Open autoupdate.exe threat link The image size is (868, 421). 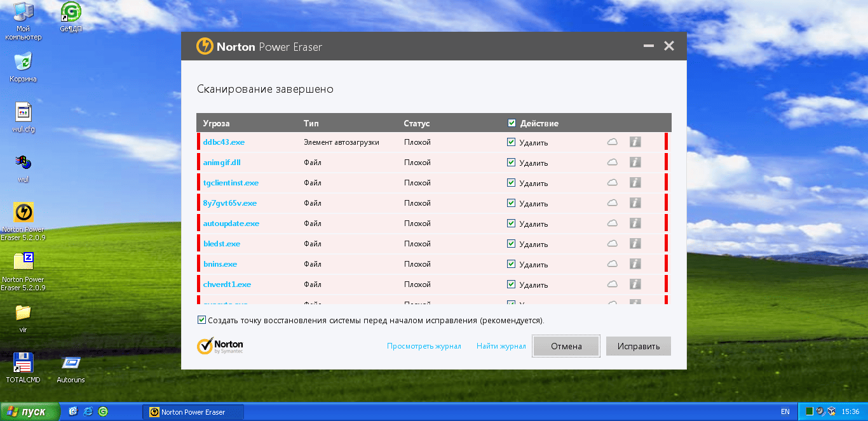point(231,224)
